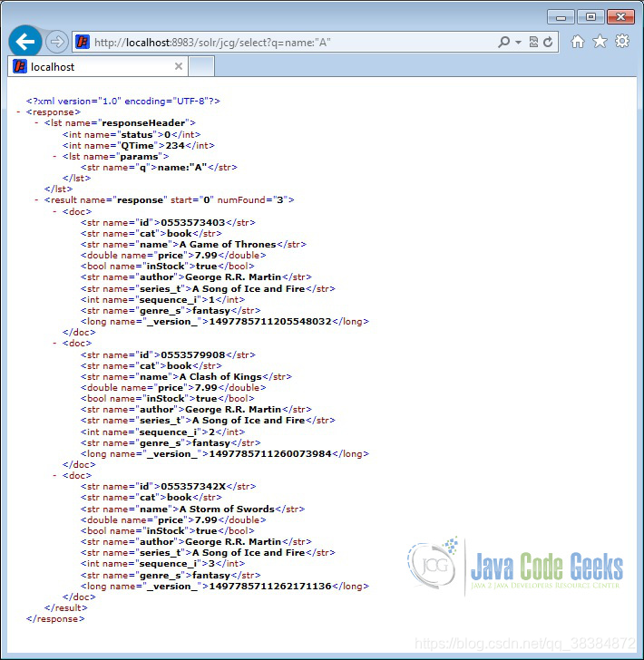Click the q param value name:"A"
Screen dimensions: 644x660
[x=182, y=168]
